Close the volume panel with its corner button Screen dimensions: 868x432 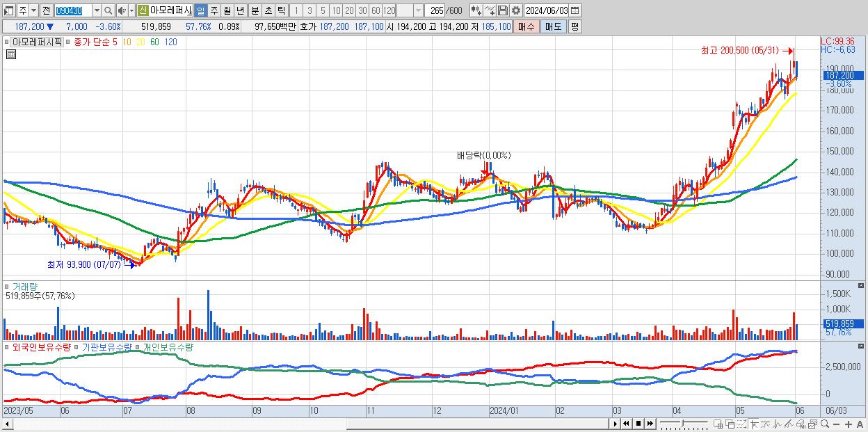pos(861,286)
